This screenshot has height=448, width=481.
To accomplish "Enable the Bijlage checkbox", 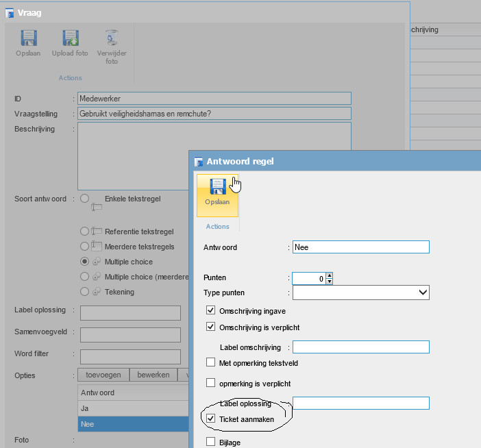I will [x=211, y=442].
